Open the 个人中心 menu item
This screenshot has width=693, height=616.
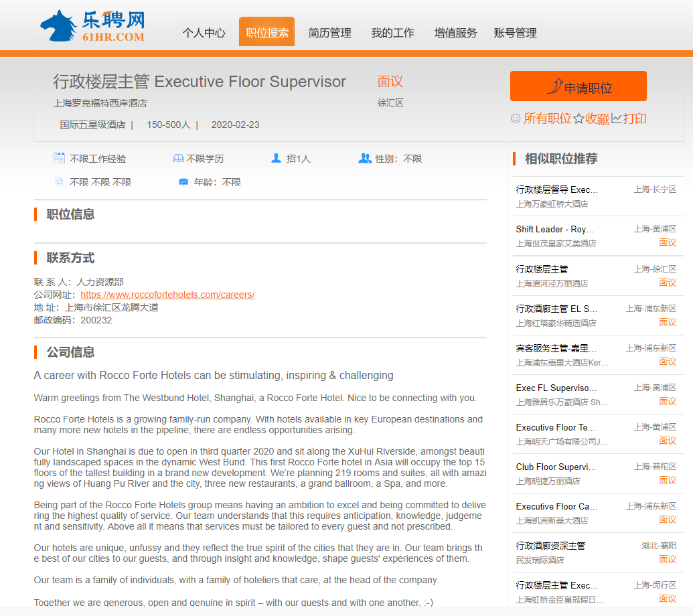204,33
